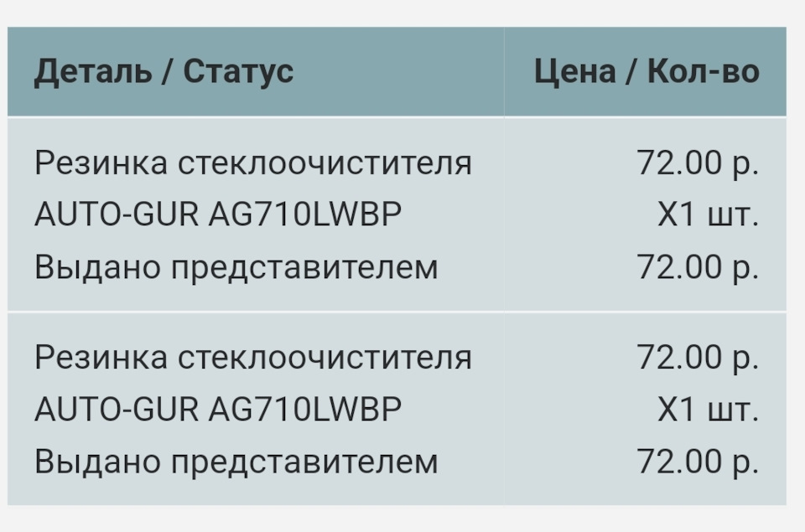Select part number AG710LWBP in the first row
The height and width of the screenshot is (532, 805).
(x=304, y=215)
